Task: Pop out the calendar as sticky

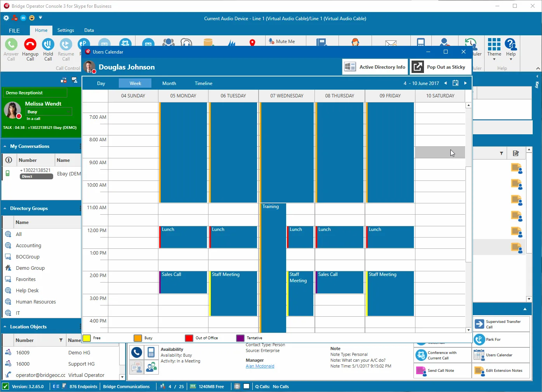Action: [440, 67]
